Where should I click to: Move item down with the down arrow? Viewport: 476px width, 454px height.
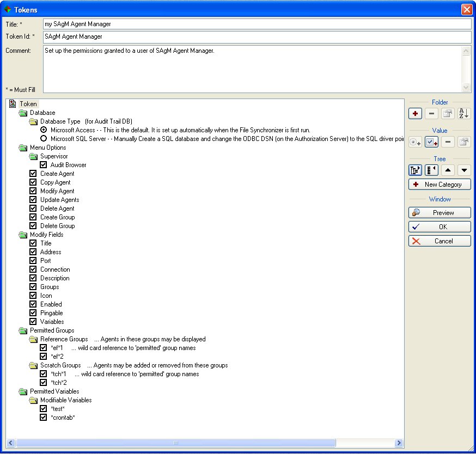click(463, 170)
